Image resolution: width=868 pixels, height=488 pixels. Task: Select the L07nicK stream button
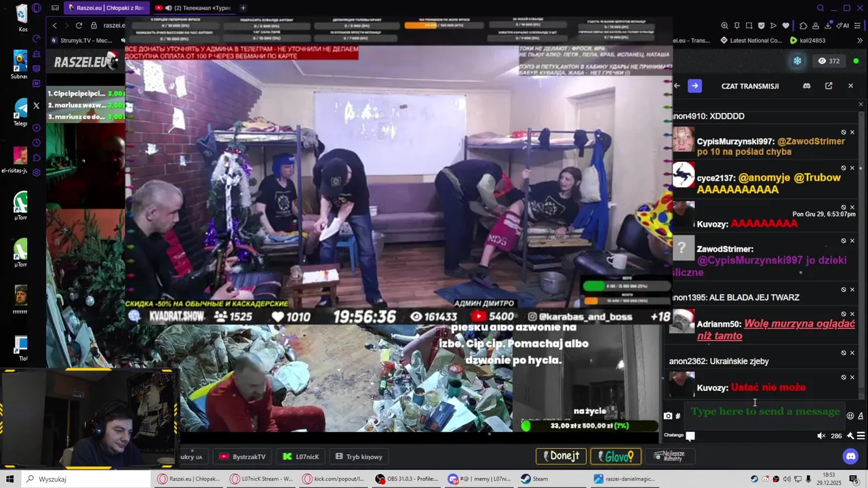[301, 457]
